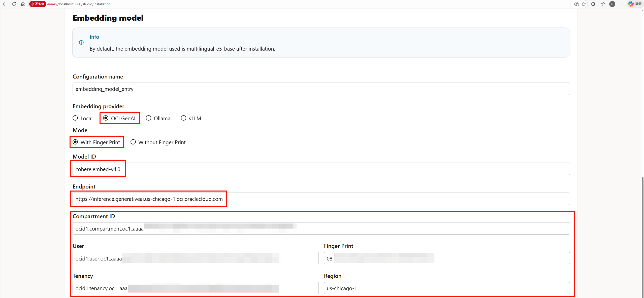
Task: Open the Copilot chat button
Action: pos(635,4)
